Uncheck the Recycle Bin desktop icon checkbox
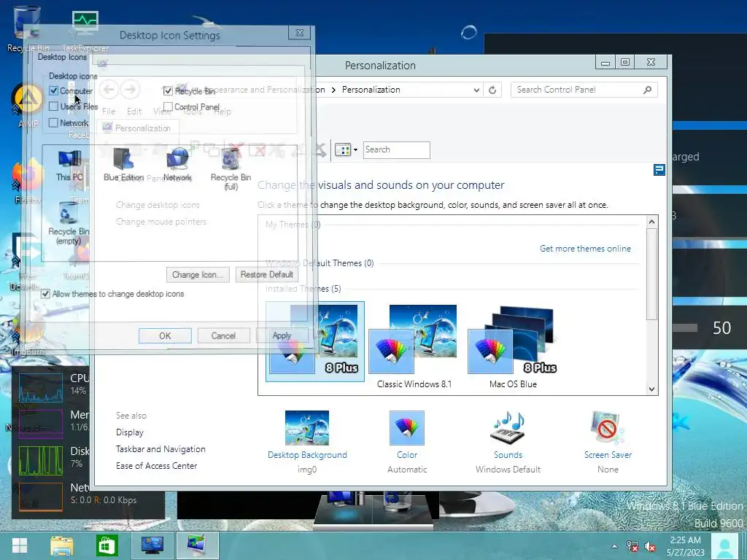747x560 pixels. click(x=168, y=90)
